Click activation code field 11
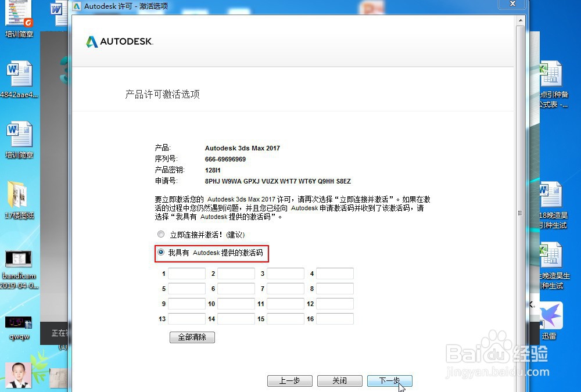 pos(285,304)
